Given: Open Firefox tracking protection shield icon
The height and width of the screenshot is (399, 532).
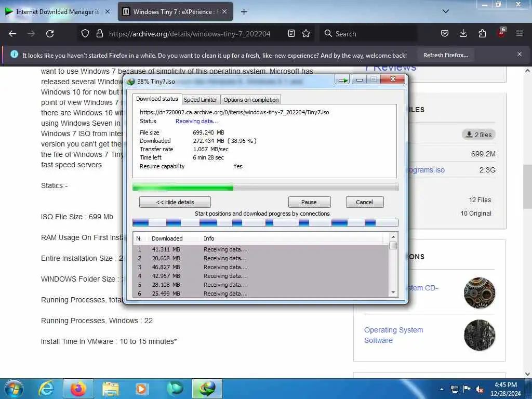Looking at the screenshot, I should pos(85,33).
